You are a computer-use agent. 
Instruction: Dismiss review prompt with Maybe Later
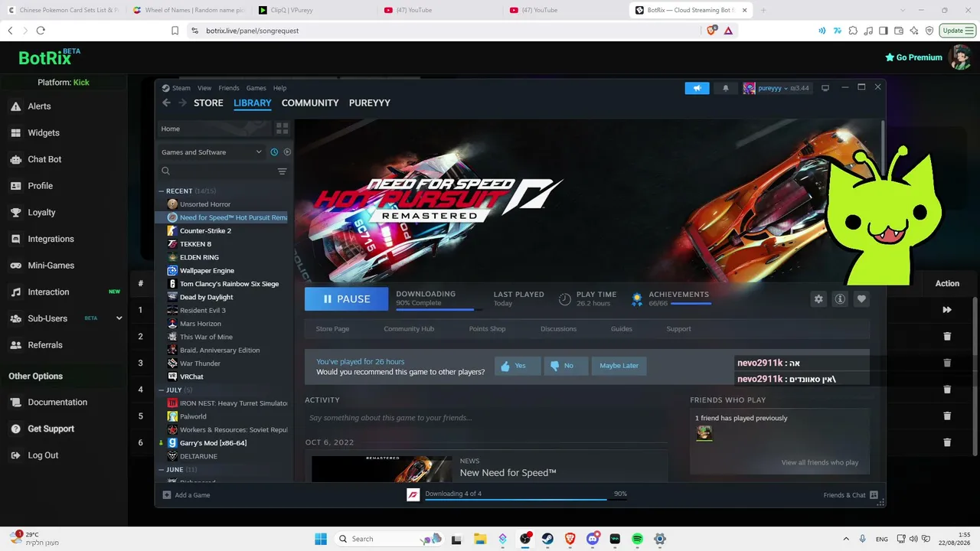pyautogui.click(x=619, y=366)
